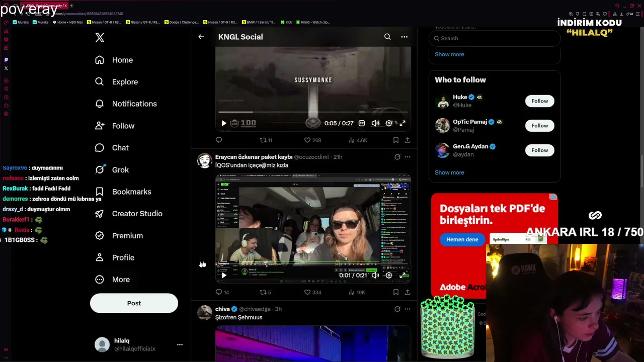Open Chat in the sidebar

112,148
